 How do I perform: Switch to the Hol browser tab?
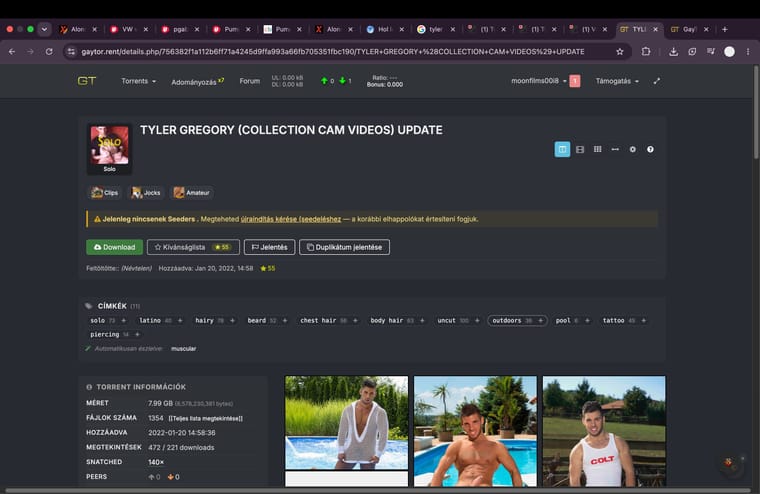coord(385,29)
